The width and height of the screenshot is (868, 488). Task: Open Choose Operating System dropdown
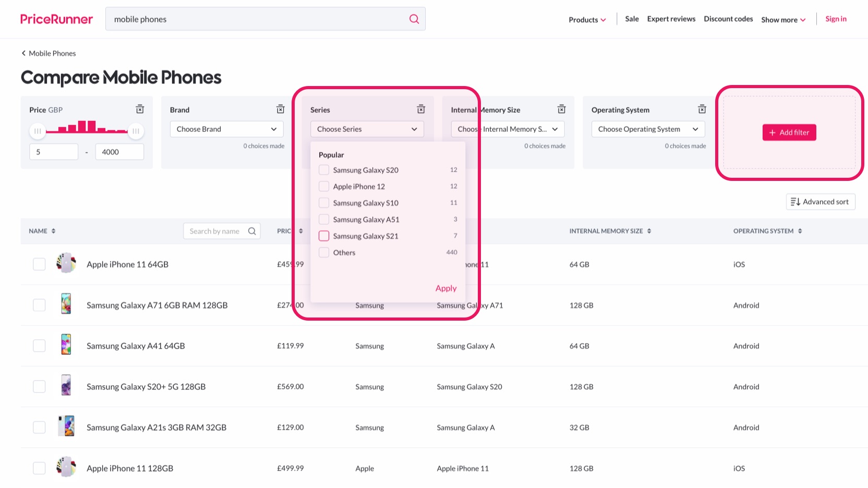click(x=648, y=129)
